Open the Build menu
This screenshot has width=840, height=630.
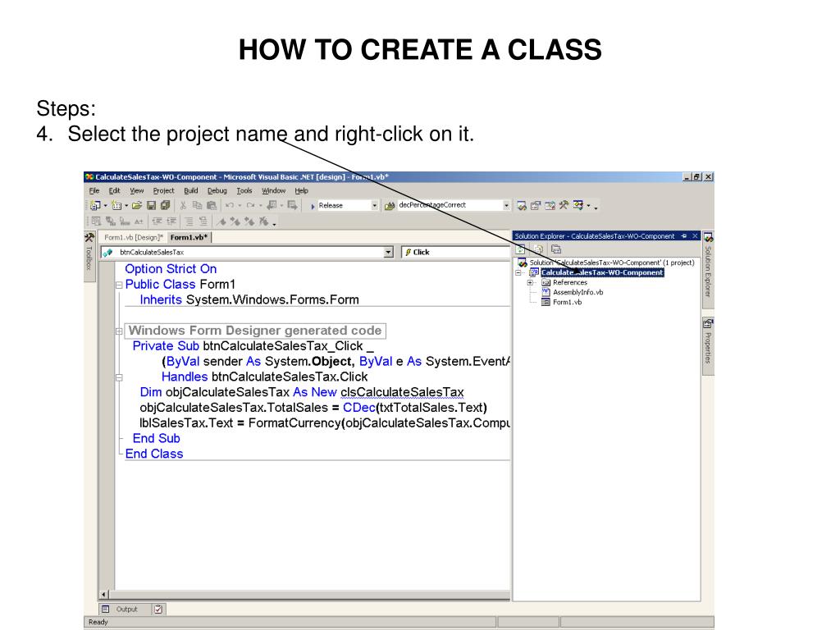[190, 190]
